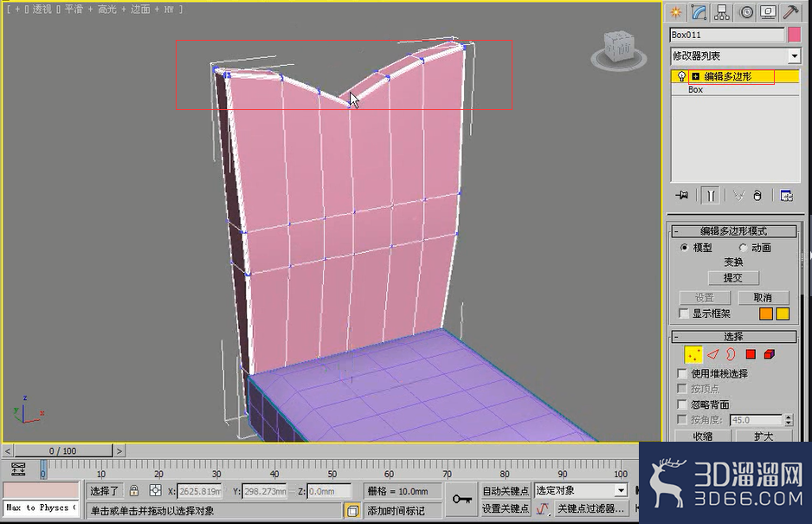
Task: Collapse the 选择 rollout
Action: [734, 337]
